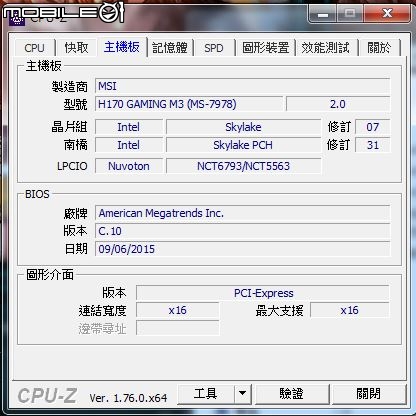416x416 pixels.
Task: Click the chipset vendor Intel field
Action: 129,127
